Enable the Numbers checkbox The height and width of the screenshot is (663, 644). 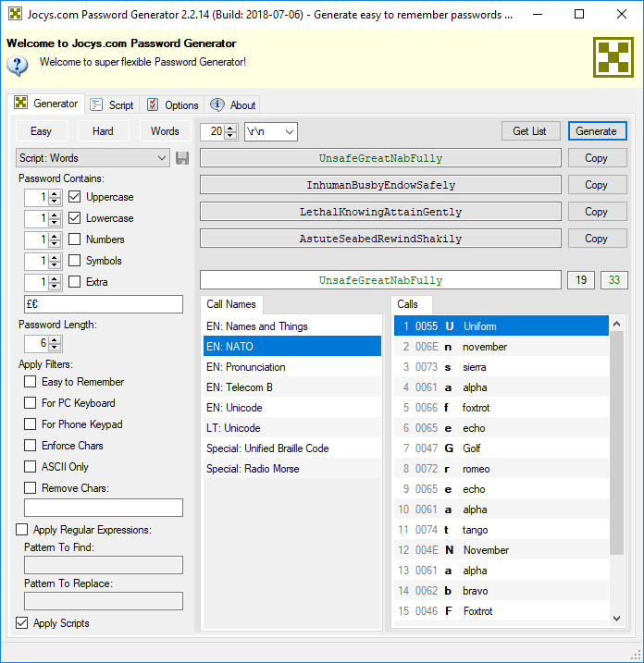(74, 239)
